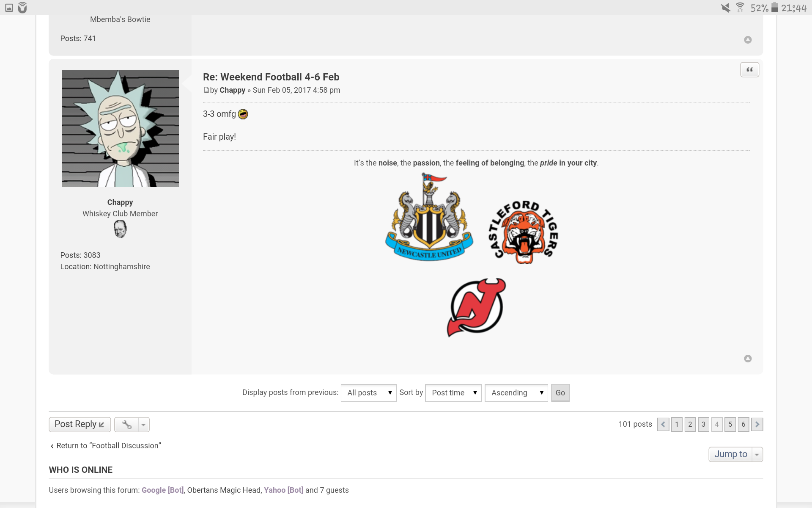
Task: Go to page 5 of the topic
Action: (x=730, y=424)
